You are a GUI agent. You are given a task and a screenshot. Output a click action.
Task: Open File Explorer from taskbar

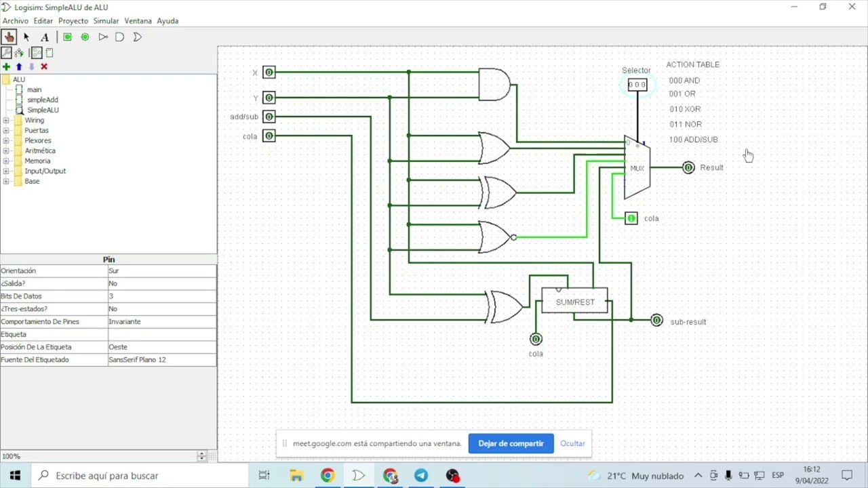click(296, 476)
